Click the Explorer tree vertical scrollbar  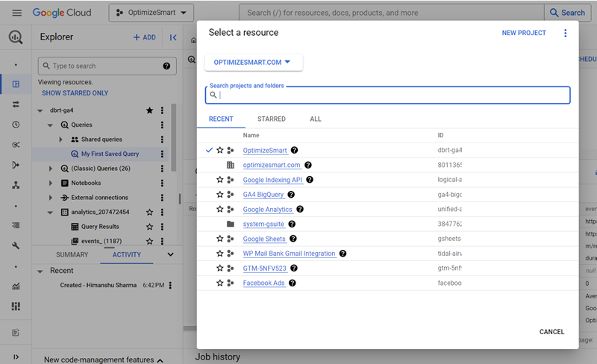click(x=174, y=137)
